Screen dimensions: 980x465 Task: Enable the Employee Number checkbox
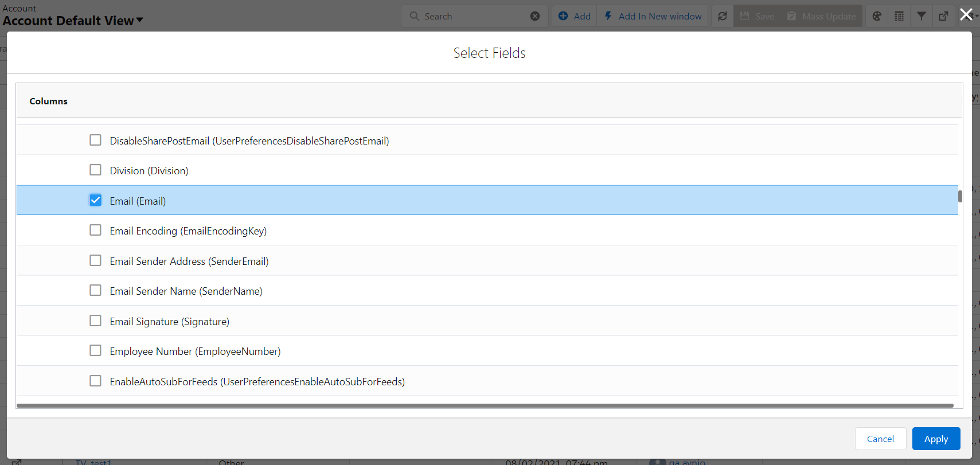point(95,351)
